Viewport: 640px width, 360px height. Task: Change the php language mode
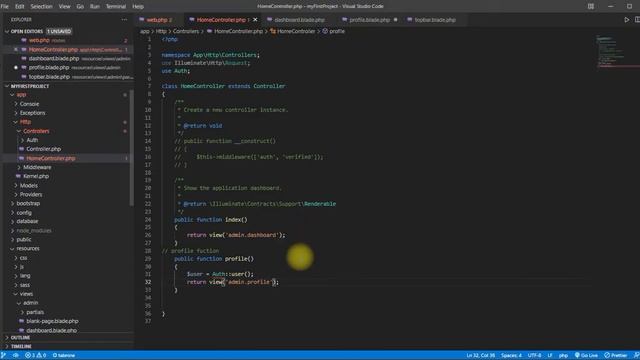tap(563, 355)
